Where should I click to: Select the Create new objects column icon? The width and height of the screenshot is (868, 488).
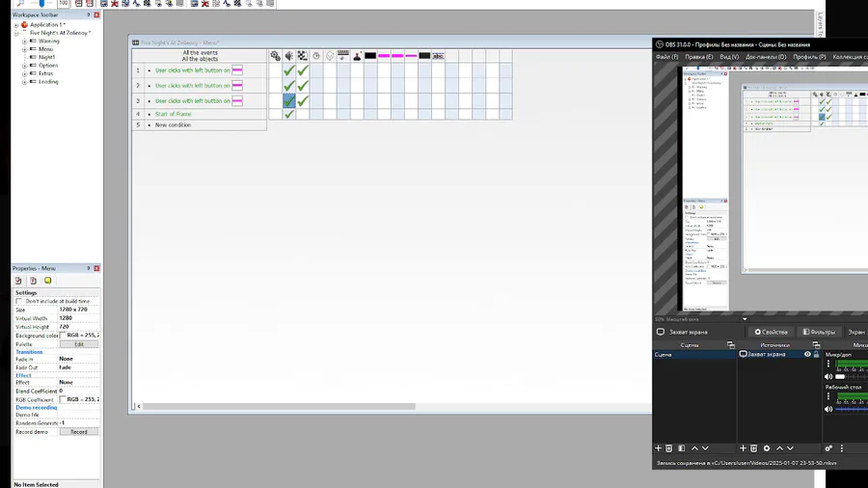coord(330,56)
